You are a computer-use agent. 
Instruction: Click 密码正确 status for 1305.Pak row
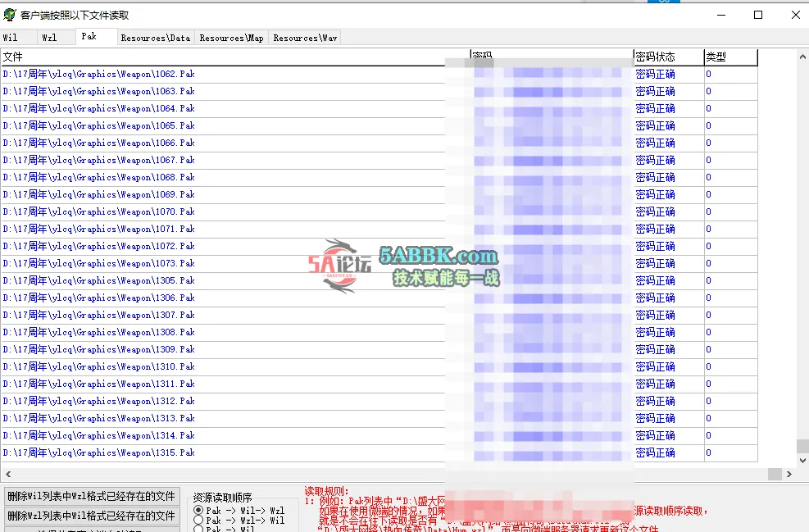(x=655, y=280)
